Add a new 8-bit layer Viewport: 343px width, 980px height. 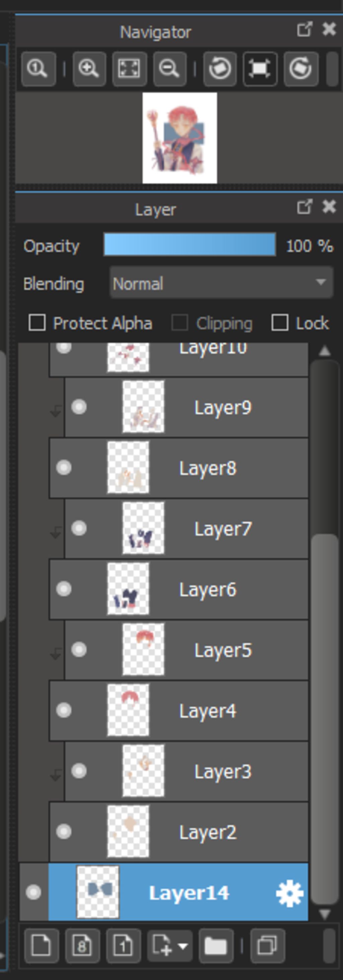tap(82, 946)
